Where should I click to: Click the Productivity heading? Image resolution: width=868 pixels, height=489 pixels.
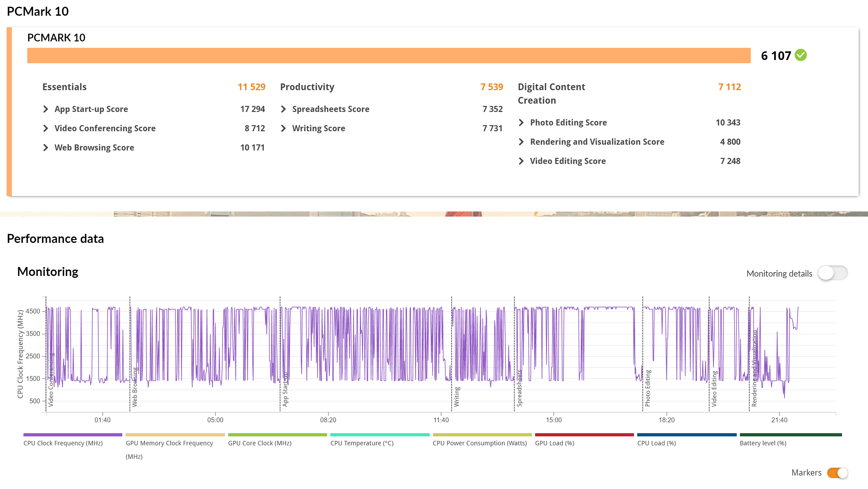coord(307,87)
